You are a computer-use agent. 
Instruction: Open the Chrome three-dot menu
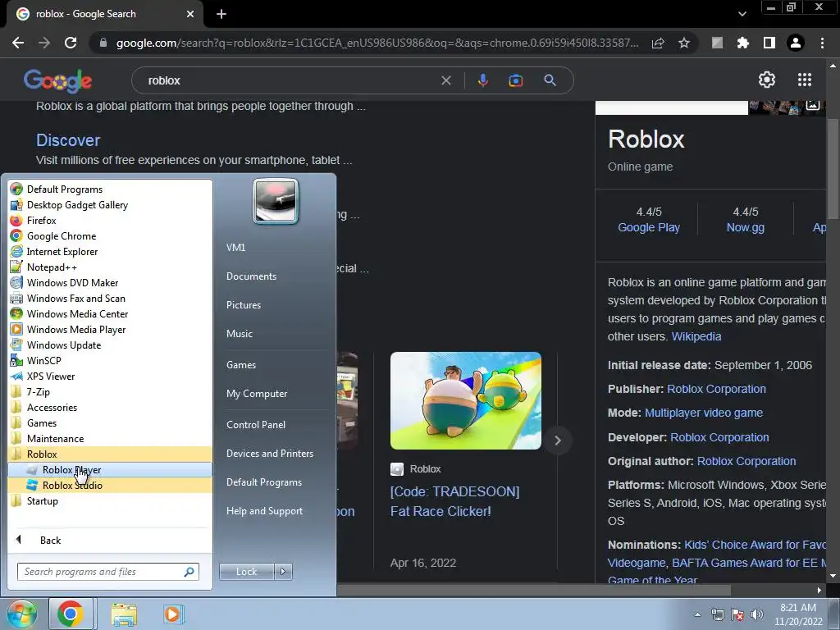[x=822, y=43]
